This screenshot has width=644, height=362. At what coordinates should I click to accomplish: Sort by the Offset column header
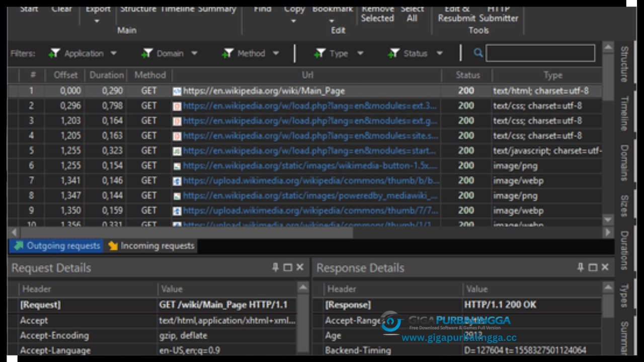tap(66, 75)
